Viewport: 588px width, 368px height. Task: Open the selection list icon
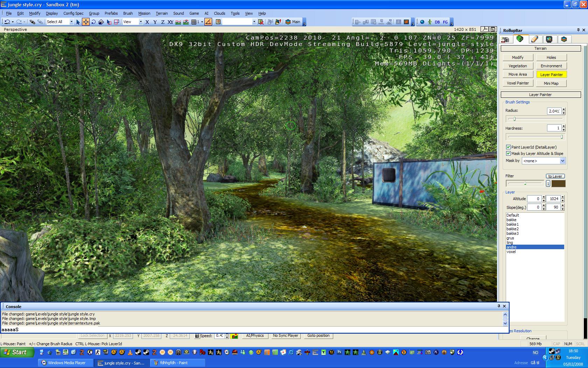[x=218, y=22]
